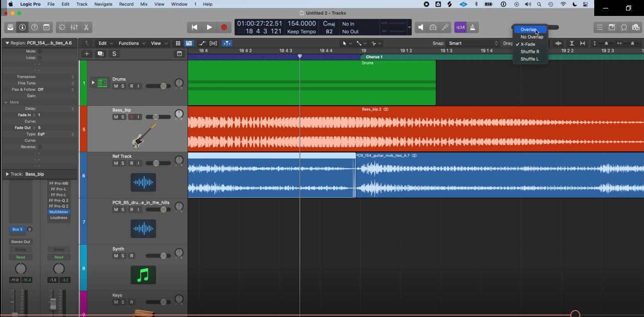Add a new track with plus button
Viewport: 644px width, 317px height.
click(x=87, y=54)
